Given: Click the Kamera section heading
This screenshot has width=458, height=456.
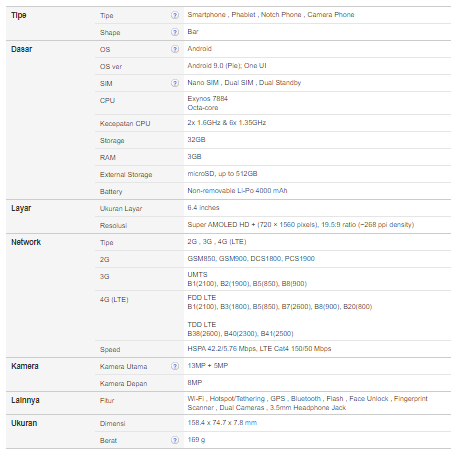Looking at the screenshot, I should [x=25, y=366].
